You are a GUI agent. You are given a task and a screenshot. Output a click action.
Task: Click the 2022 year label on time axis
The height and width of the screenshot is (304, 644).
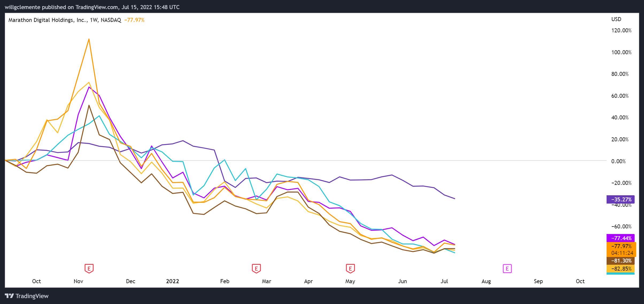click(172, 281)
